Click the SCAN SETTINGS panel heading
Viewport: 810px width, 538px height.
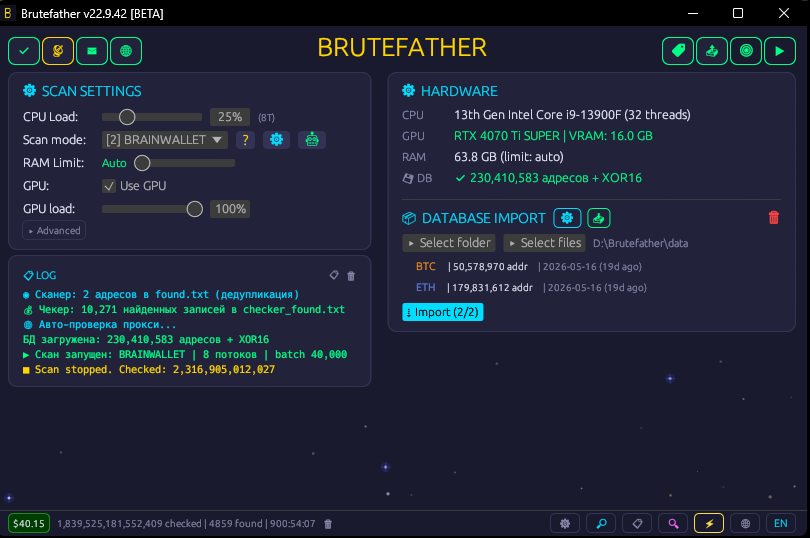click(x=82, y=91)
